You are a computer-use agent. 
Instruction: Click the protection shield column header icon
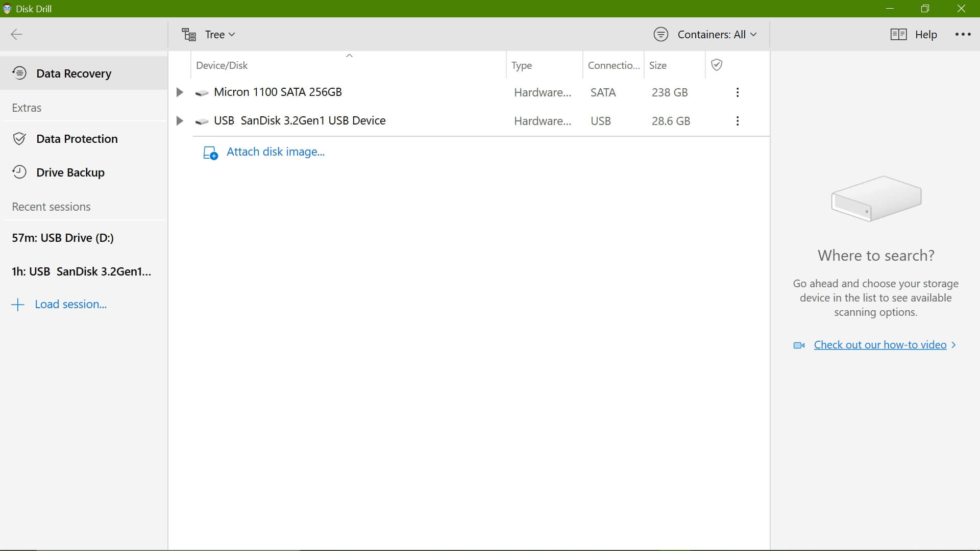click(x=717, y=65)
